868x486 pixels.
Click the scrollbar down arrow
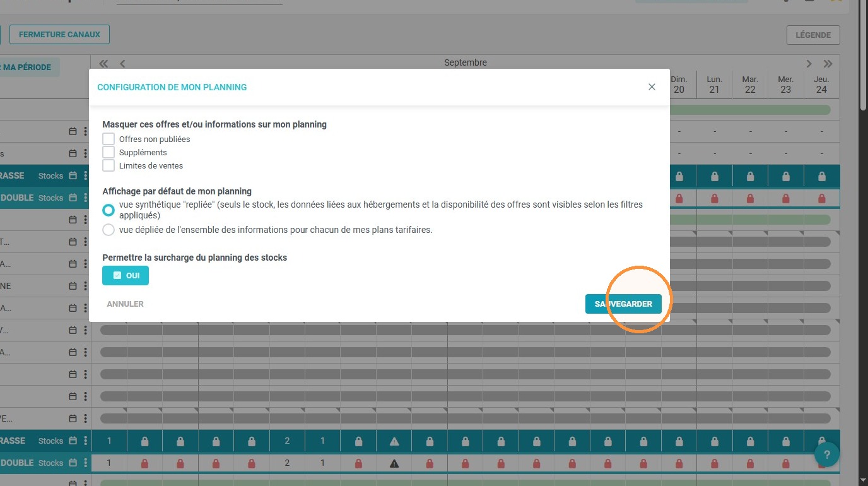coord(863,480)
